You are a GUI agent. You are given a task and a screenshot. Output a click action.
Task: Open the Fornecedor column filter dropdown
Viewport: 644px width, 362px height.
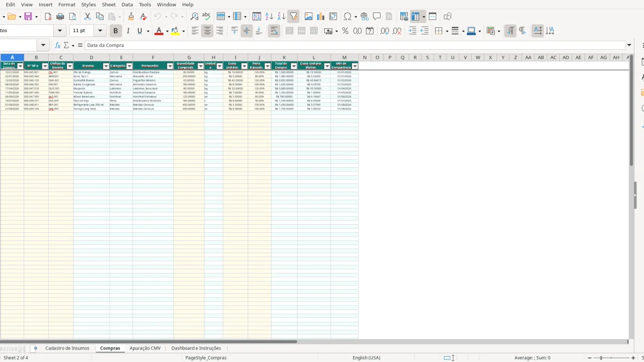click(170, 67)
